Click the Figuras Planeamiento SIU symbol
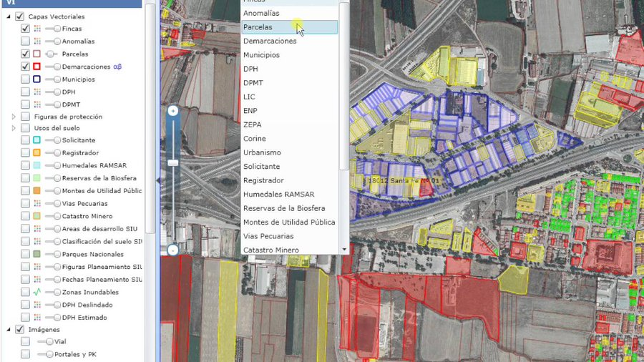644x362 pixels. pos(37,267)
